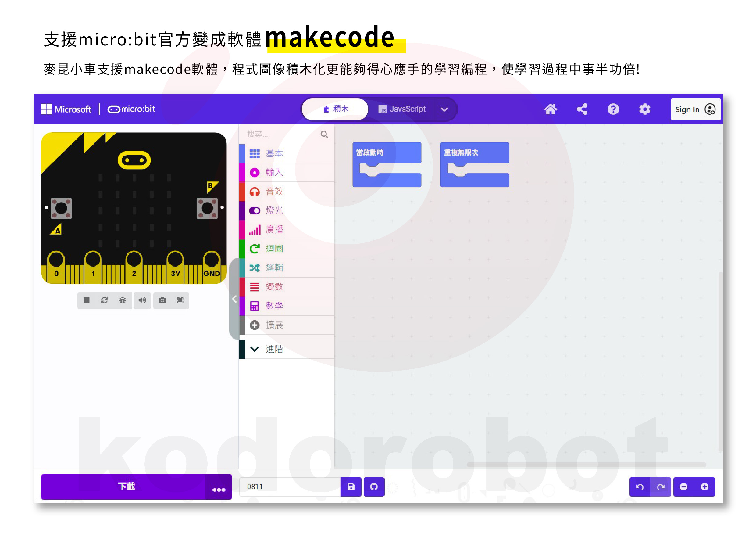Open the 邏輯 block category
This screenshot has height=535, width=756.
[287, 267]
